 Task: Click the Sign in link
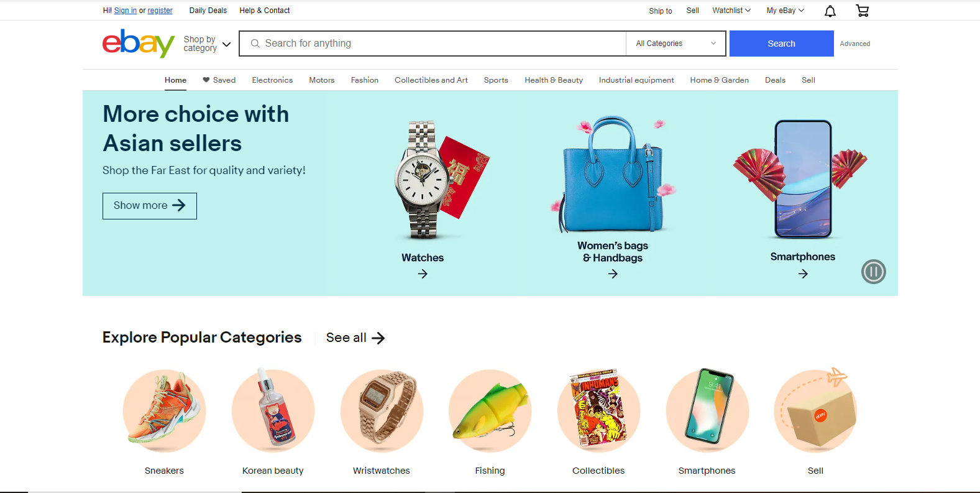click(125, 11)
